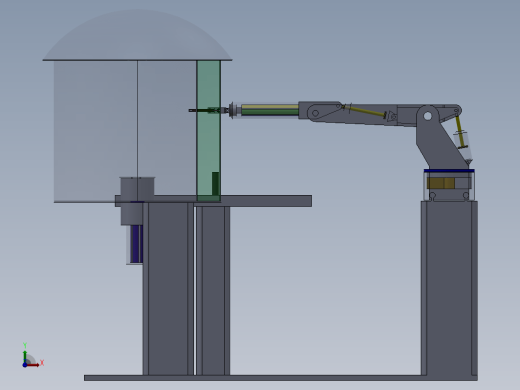Select the translucent dome on top of the enclosure
The width and height of the screenshot is (520, 390).
(x=137, y=35)
